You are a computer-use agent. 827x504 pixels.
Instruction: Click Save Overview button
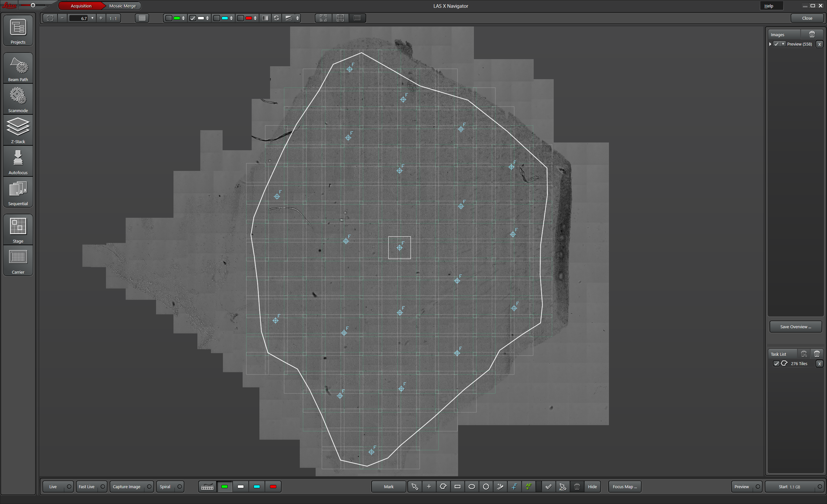coord(795,327)
